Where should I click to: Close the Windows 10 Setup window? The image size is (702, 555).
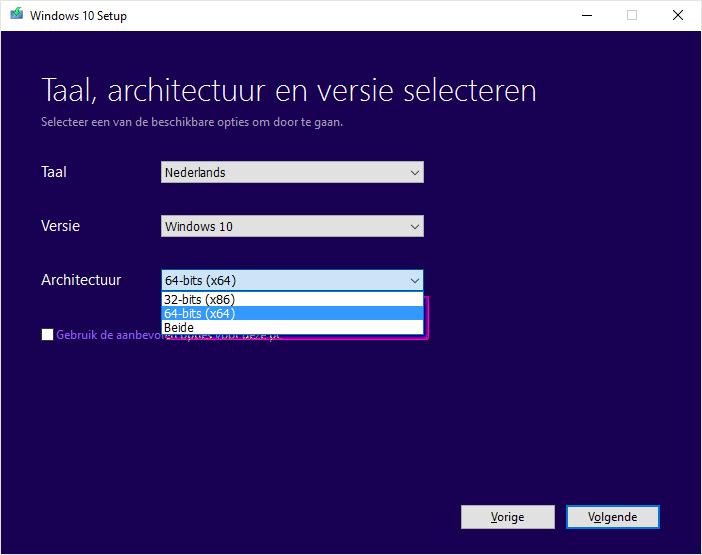click(678, 15)
